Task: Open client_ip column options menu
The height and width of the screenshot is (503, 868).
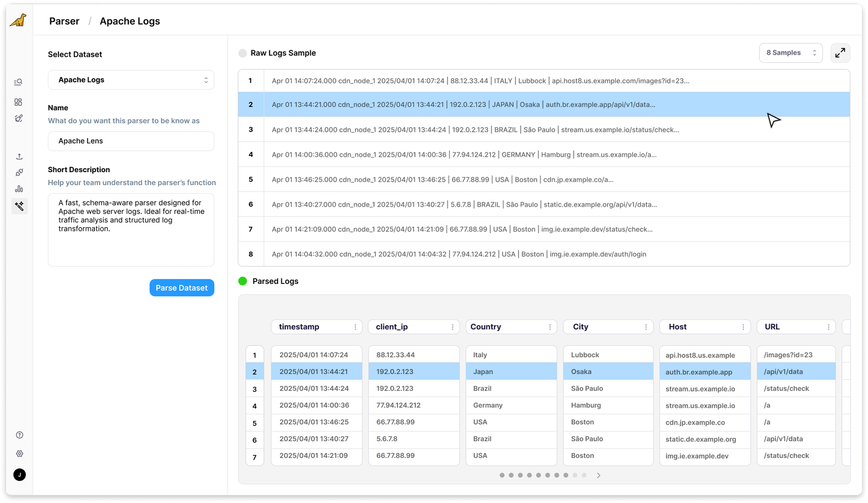Action: 452,327
